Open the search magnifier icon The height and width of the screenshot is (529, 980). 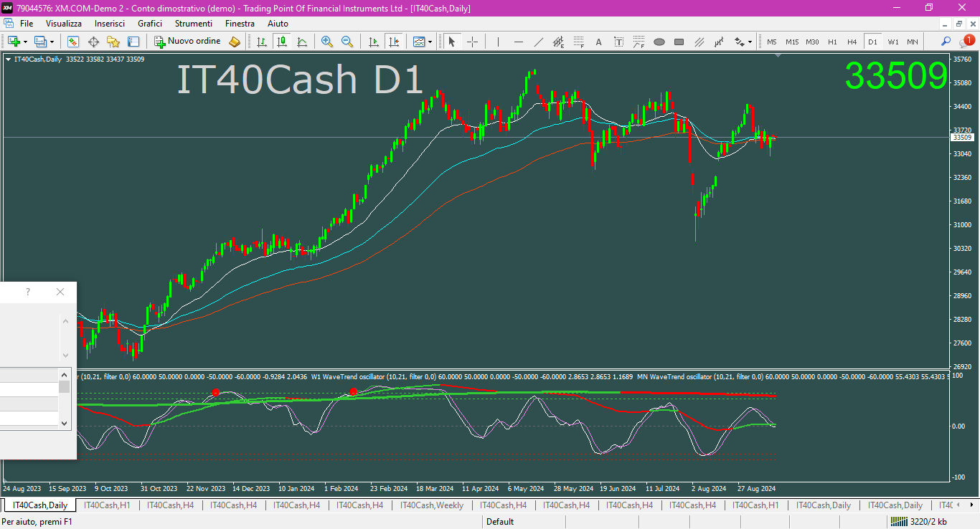tap(946, 42)
